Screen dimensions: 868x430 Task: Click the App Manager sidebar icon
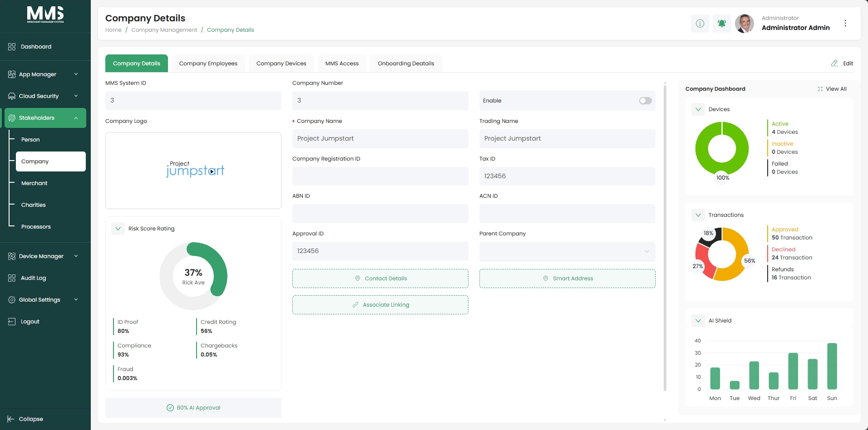pyautogui.click(x=12, y=74)
